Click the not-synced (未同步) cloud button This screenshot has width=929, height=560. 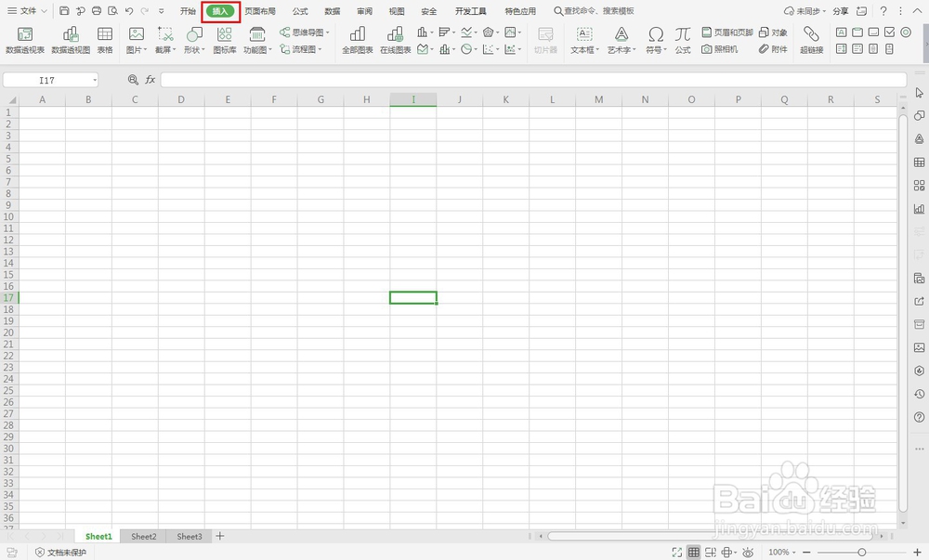(805, 11)
